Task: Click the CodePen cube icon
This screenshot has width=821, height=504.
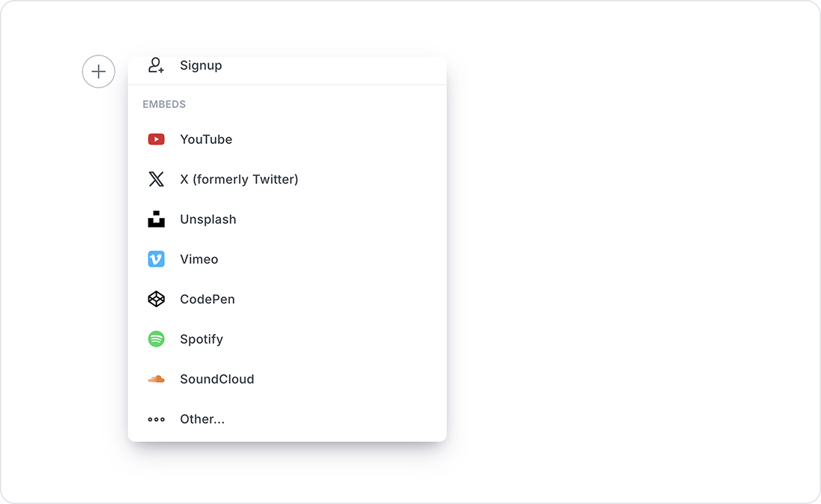Action: pyautogui.click(x=156, y=299)
